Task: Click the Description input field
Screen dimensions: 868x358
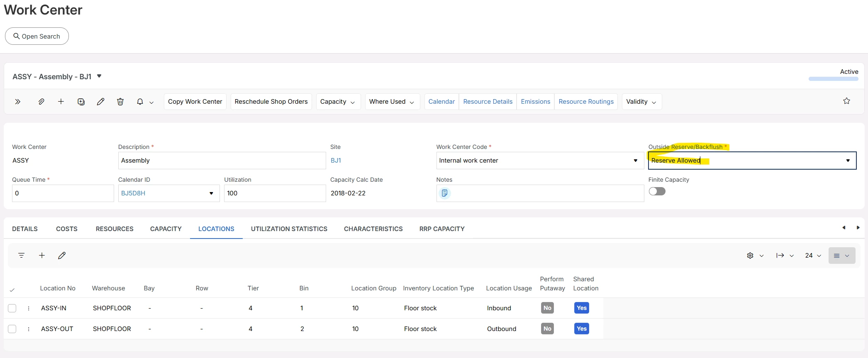Action: (x=222, y=161)
